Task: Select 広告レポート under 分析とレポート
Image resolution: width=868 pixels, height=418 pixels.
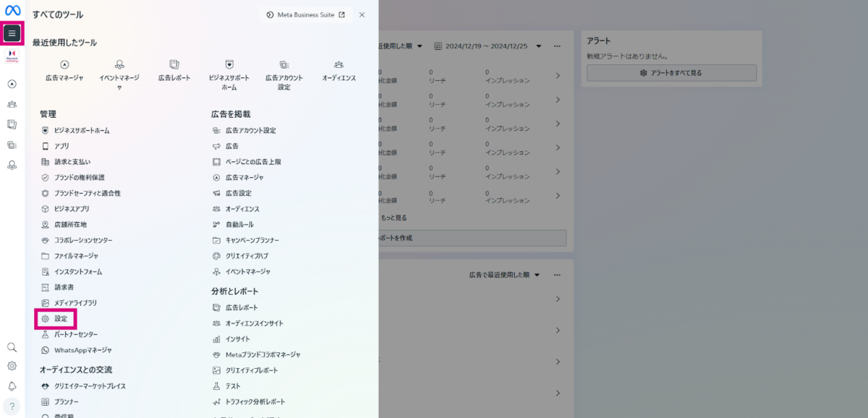Action: (235, 307)
